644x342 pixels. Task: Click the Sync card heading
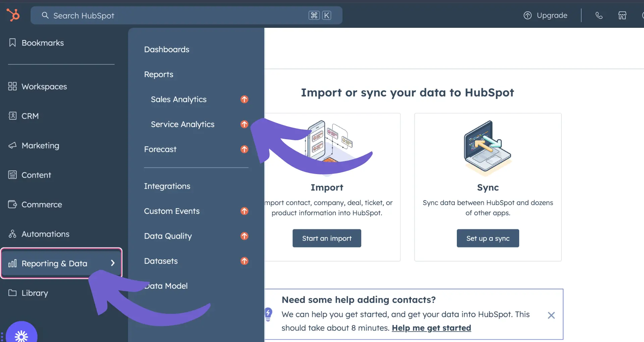click(488, 187)
